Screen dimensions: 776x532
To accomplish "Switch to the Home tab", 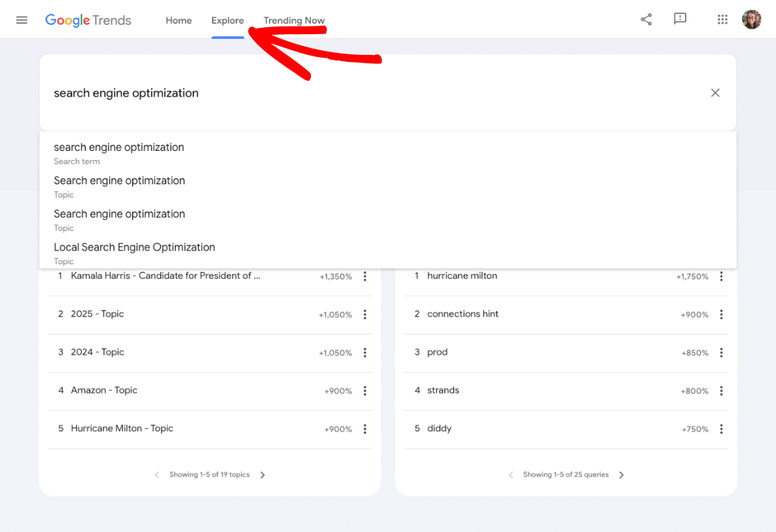I will click(x=178, y=20).
